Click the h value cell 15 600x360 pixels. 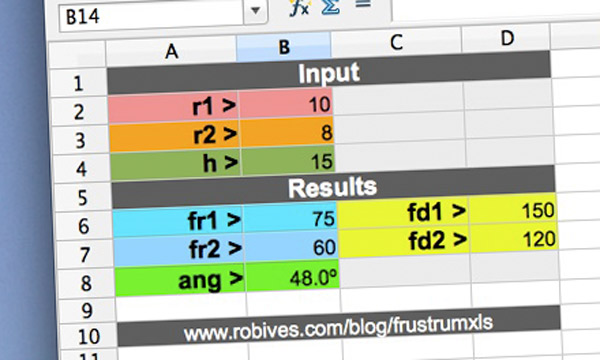289,161
